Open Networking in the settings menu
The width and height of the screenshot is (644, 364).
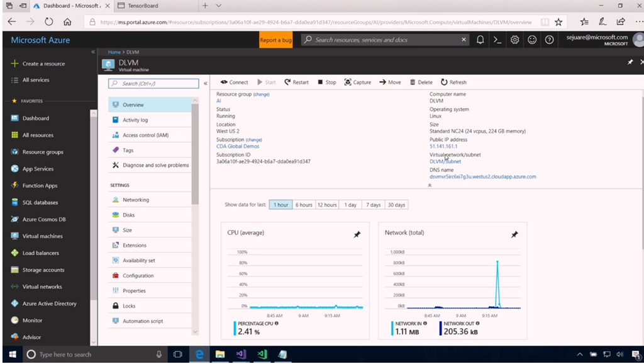tap(136, 200)
